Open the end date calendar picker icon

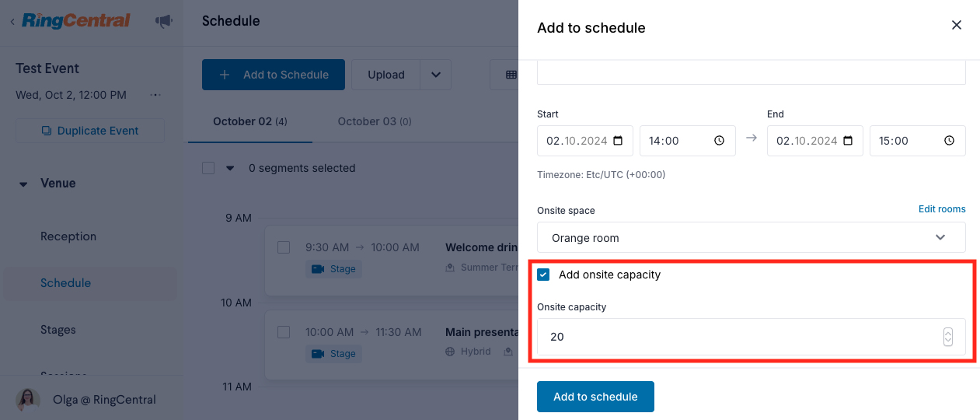coord(848,141)
